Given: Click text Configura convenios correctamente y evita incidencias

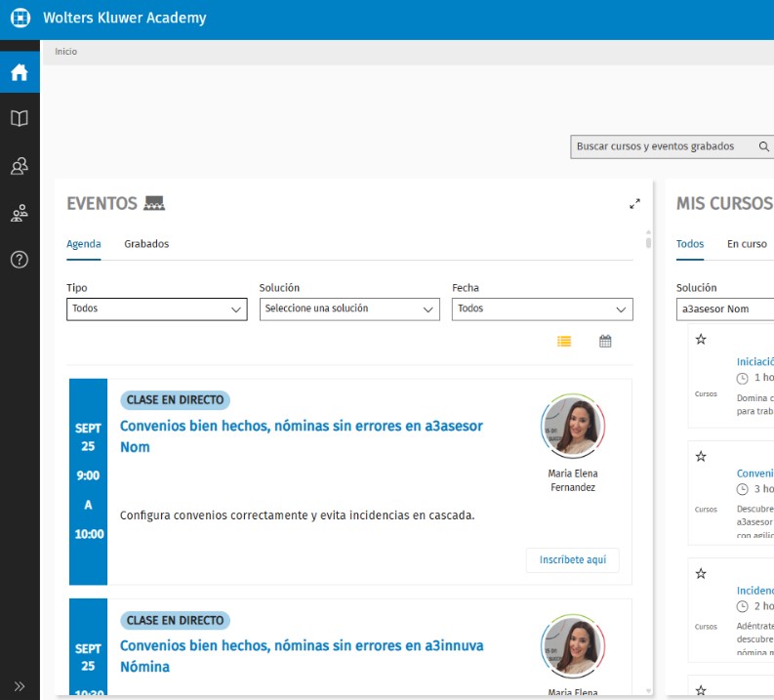Looking at the screenshot, I should pos(297,515).
